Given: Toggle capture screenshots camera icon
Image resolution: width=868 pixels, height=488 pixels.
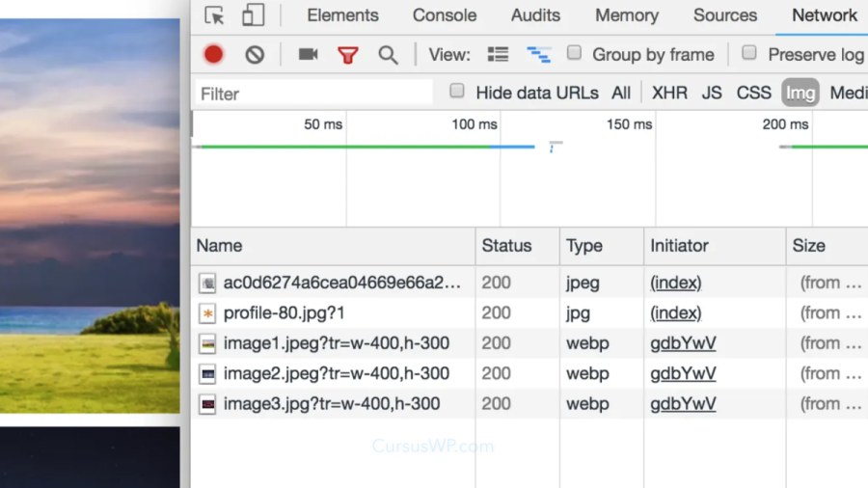Looking at the screenshot, I should click(309, 54).
